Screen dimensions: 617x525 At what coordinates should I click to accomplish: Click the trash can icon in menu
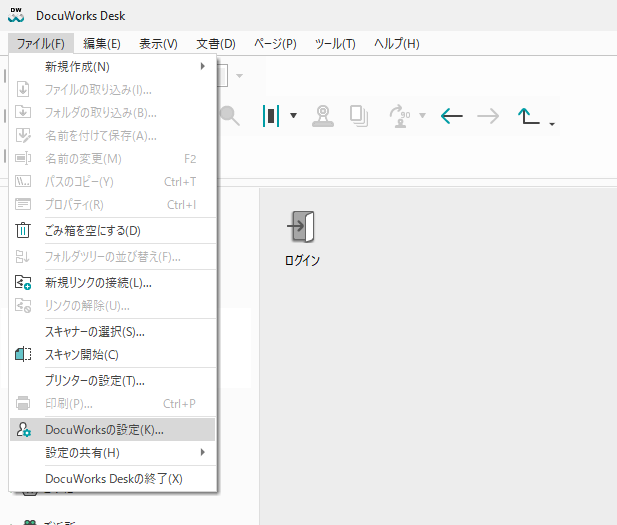pos(23,231)
